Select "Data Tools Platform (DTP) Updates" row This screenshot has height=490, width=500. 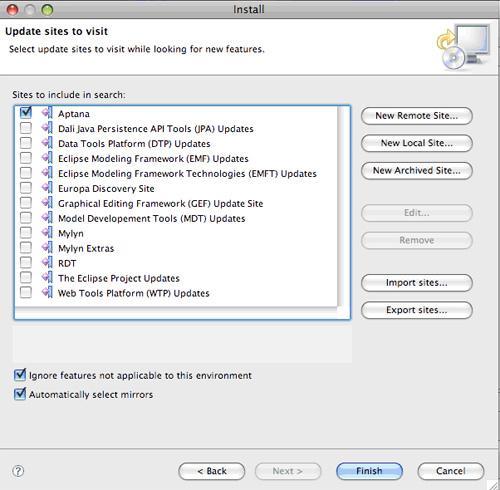(134, 144)
